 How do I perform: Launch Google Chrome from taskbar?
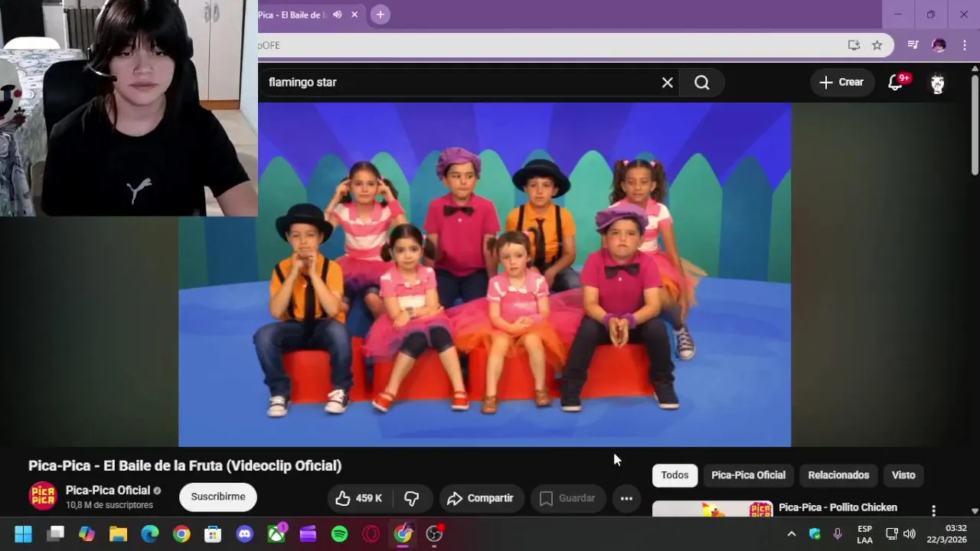click(181, 534)
